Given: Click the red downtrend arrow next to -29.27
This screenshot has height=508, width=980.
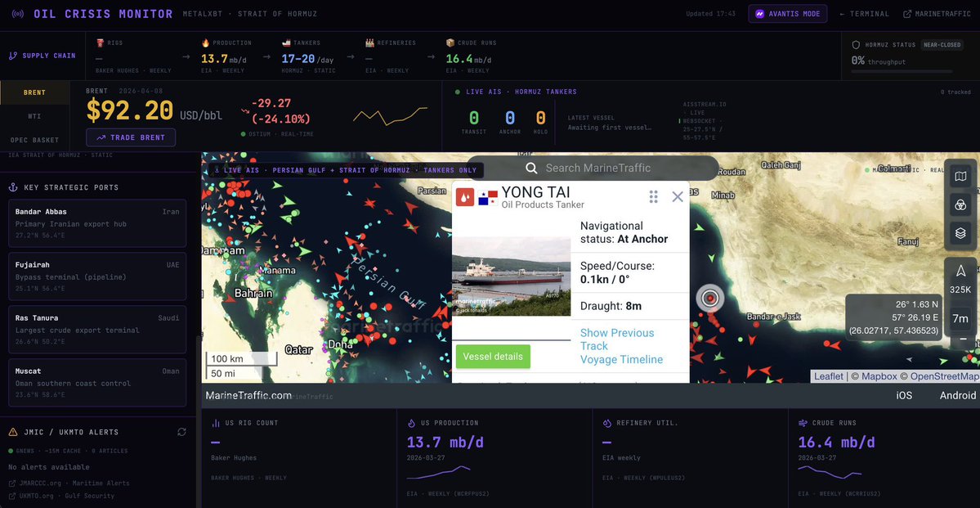Looking at the screenshot, I should click(x=245, y=111).
